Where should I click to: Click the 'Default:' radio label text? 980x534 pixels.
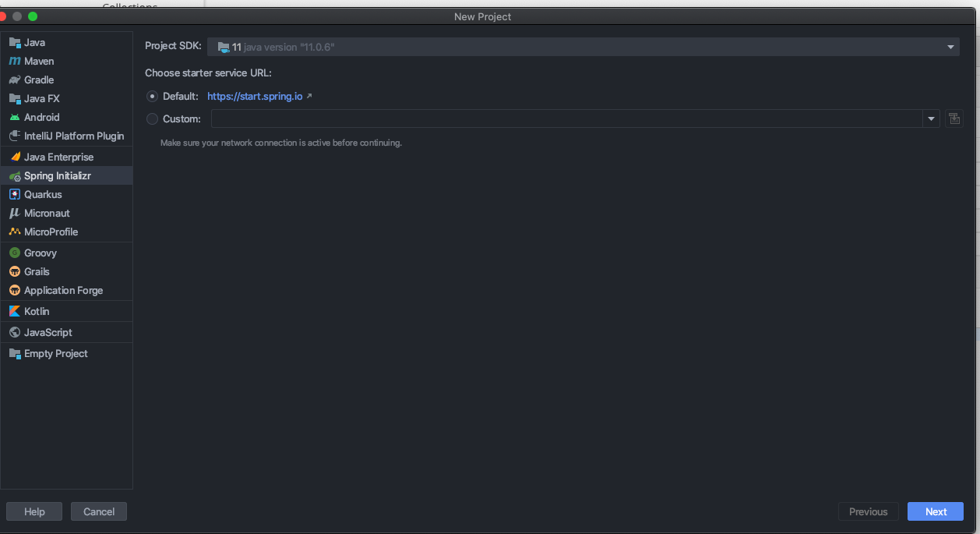point(181,97)
